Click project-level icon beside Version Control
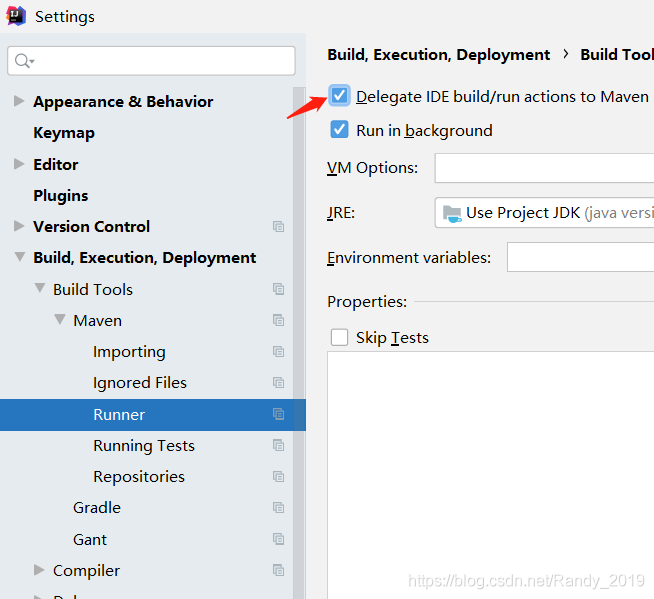The width and height of the screenshot is (654, 599). click(278, 227)
